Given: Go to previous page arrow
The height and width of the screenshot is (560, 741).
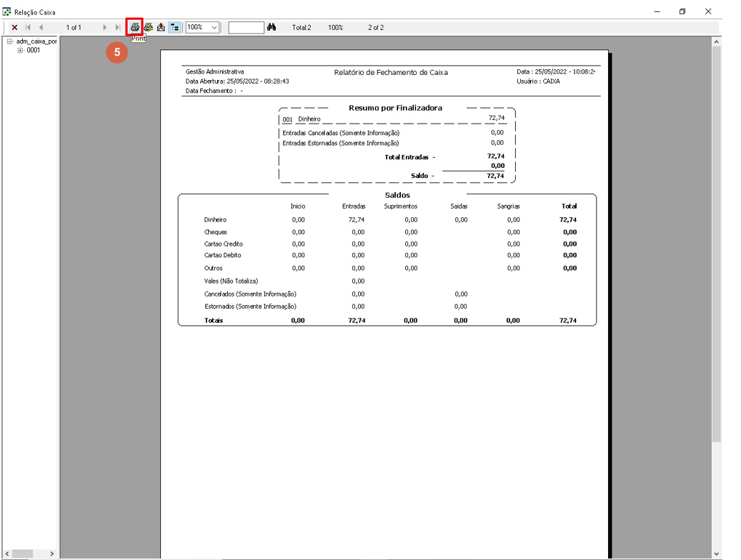Looking at the screenshot, I should (x=41, y=27).
